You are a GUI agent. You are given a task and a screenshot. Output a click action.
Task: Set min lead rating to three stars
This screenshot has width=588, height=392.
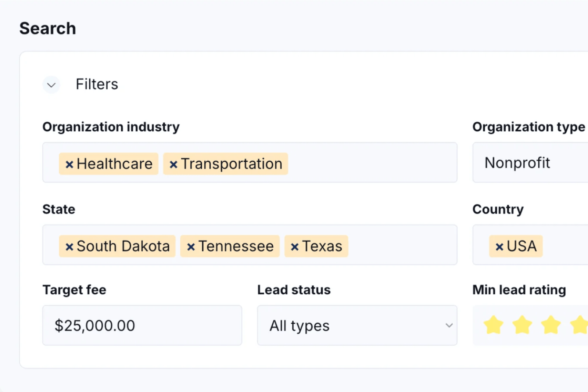click(x=551, y=325)
